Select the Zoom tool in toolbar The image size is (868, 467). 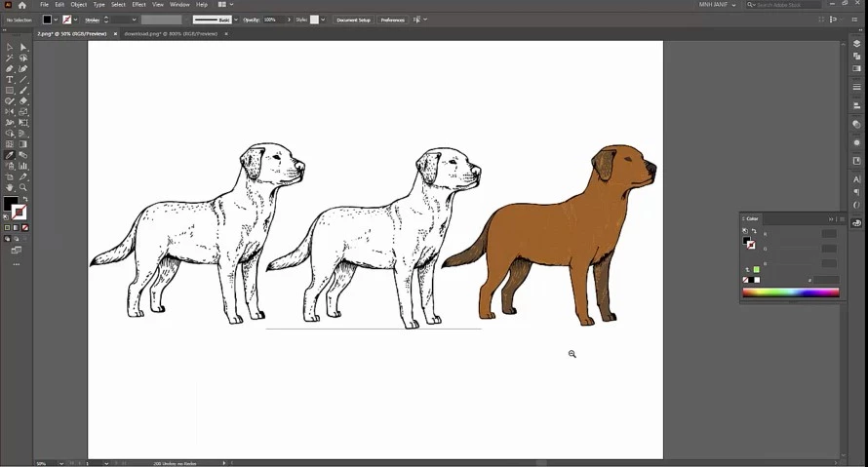point(23,187)
